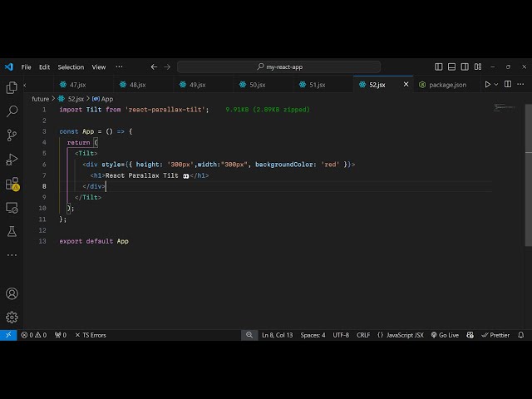Open the JavaScript JSX language mode selector
The image size is (532, 399).
(401, 335)
